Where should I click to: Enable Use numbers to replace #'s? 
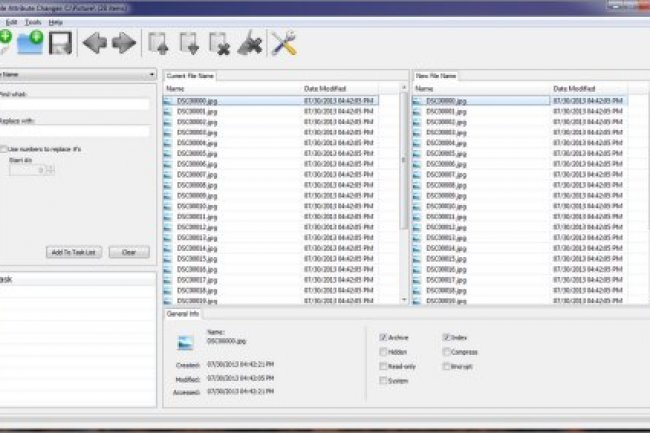(4, 148)
